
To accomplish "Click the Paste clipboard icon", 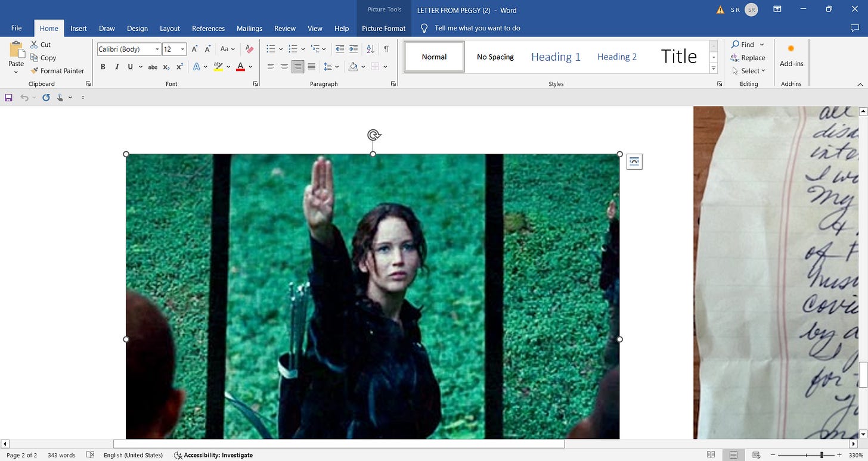I will [16, 49].
